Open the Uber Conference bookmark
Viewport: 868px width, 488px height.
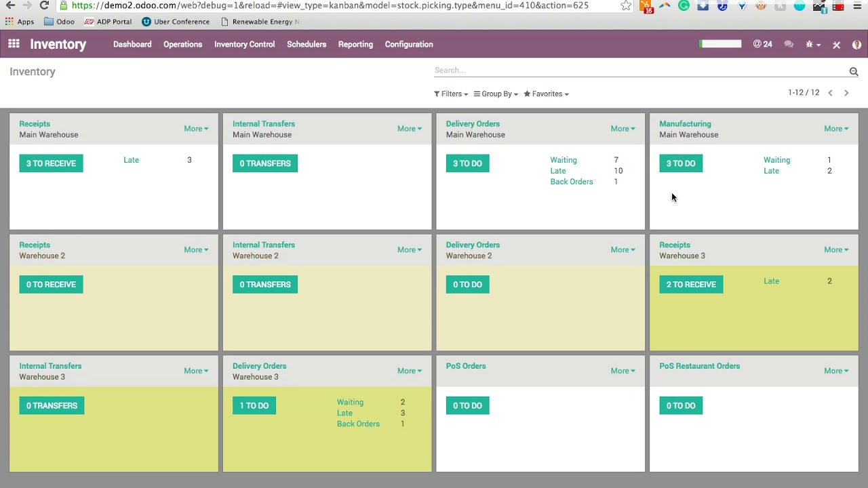[176, 22]
